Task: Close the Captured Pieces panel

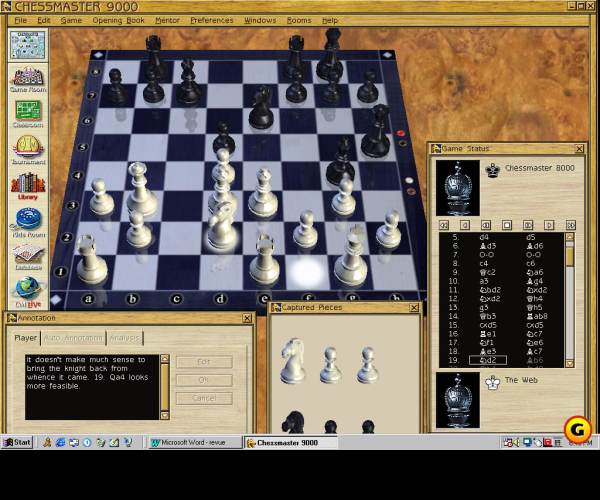Action: tap(414, 308)
